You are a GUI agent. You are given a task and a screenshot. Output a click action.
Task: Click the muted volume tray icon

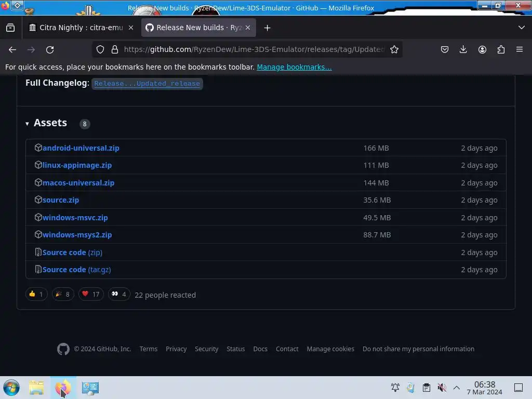pyautogui.click(x=442, y=388)
